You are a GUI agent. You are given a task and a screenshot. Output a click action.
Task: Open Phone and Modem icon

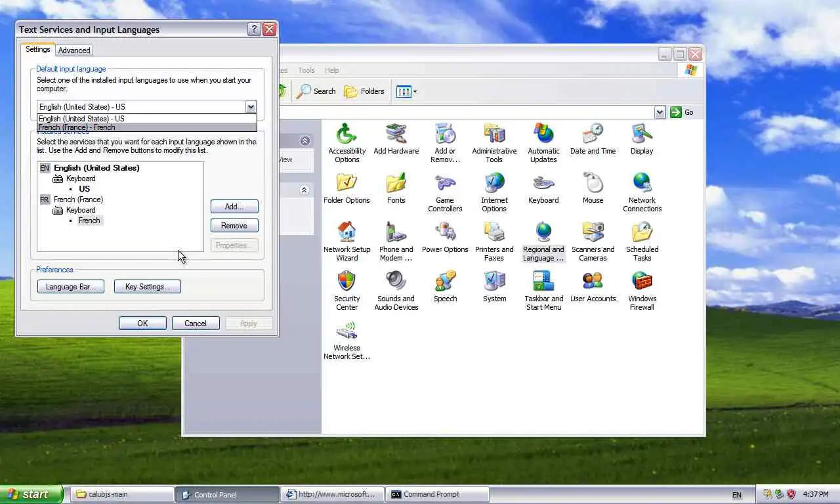[396, 241]
